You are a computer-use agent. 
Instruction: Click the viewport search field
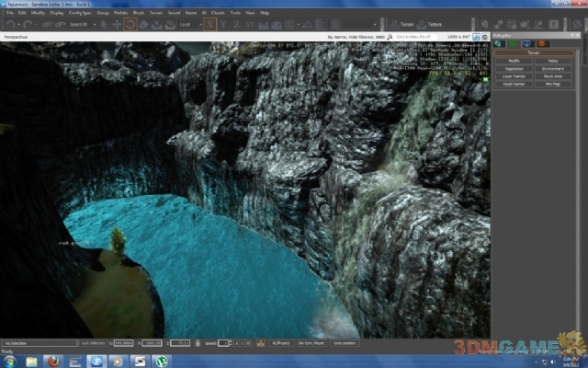[415, 37]
